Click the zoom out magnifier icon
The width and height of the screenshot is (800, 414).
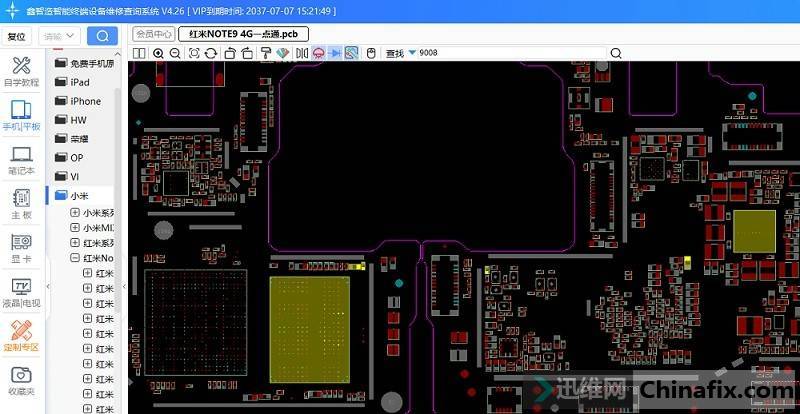tap(176, 52)
